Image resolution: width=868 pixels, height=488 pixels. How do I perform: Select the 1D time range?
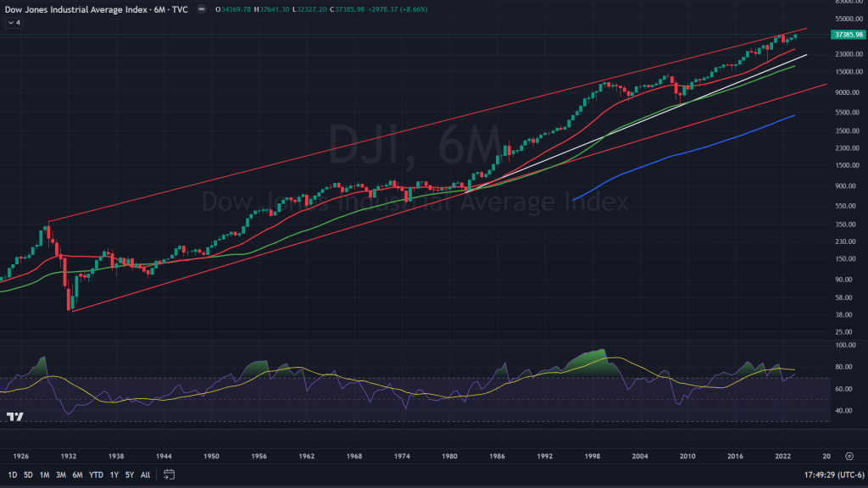pyautogui.click(x=14, y=474)
